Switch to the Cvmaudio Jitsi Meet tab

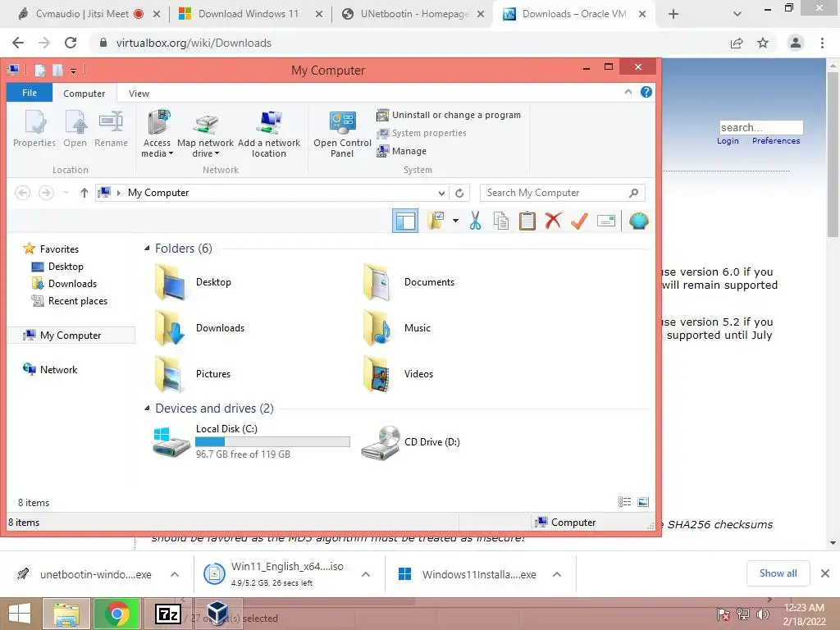coord(82,14)
